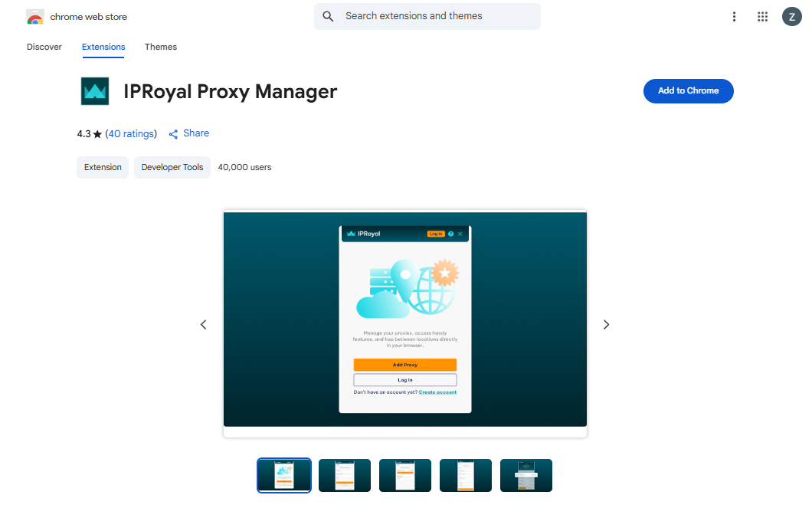812x518 pixels.
Task: Focus the Search extensions and themes field
Action: [437, 16]
